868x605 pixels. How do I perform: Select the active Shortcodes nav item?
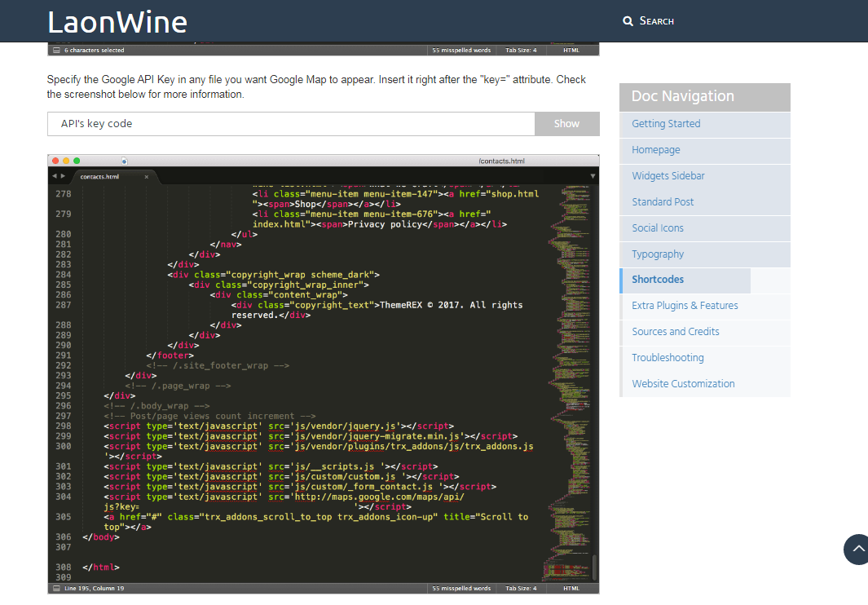click(658, 279)
